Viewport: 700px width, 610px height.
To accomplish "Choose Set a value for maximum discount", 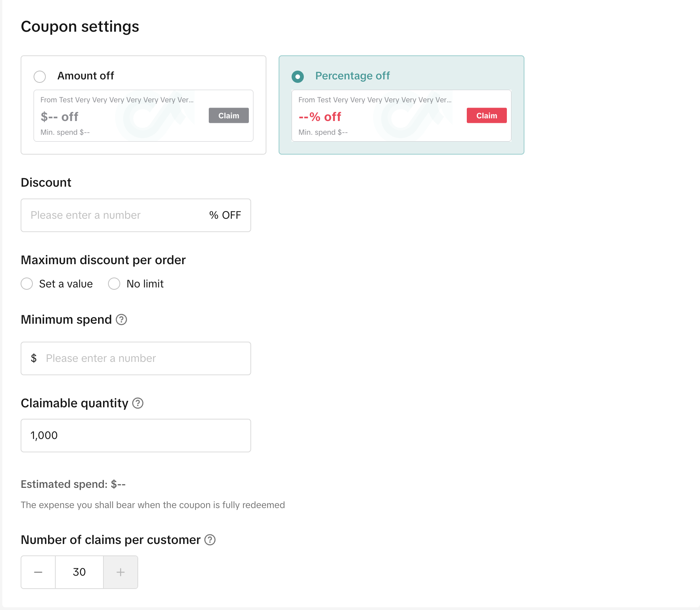I will pyautogui.click(x=27, y=284).
